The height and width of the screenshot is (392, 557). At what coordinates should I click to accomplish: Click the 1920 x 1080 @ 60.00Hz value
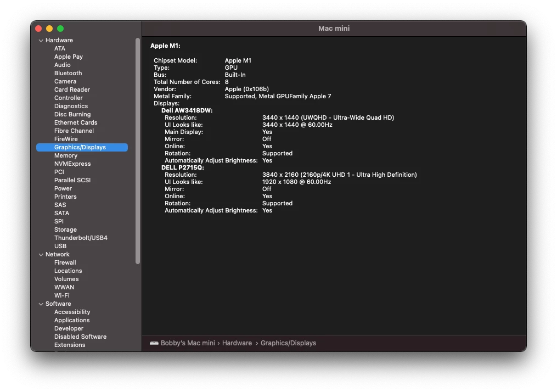coord(297,182)
